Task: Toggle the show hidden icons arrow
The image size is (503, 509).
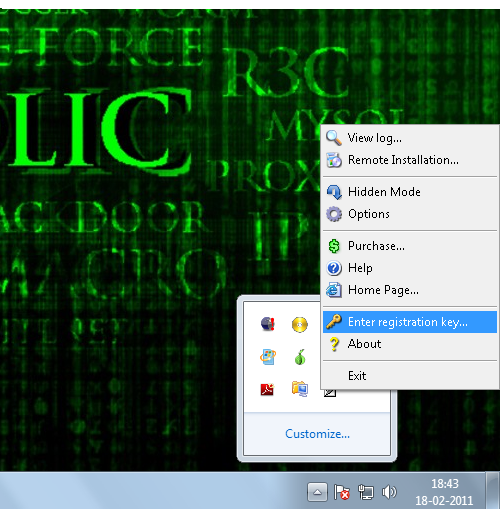Action: 317,492
